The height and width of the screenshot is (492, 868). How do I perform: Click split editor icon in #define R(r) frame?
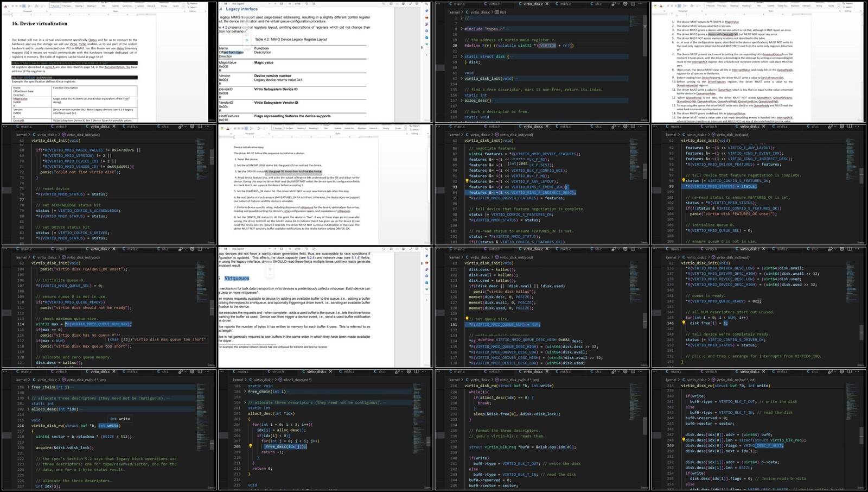tap(633, 4)
